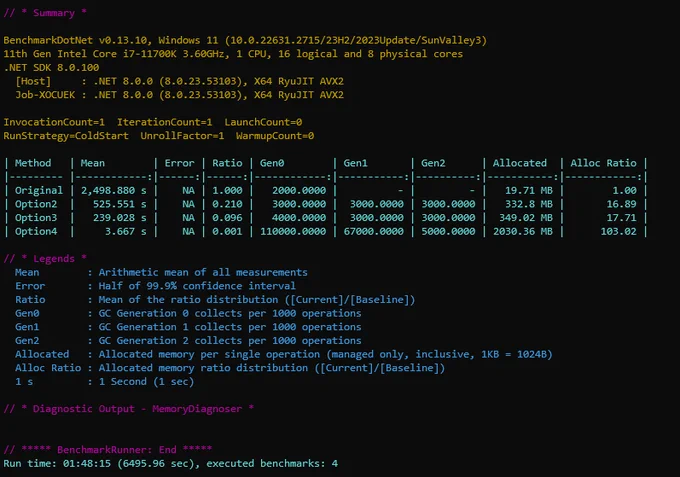
Task: Click "GC Generation 2 collects" legend line
Action: click(230, 341)
